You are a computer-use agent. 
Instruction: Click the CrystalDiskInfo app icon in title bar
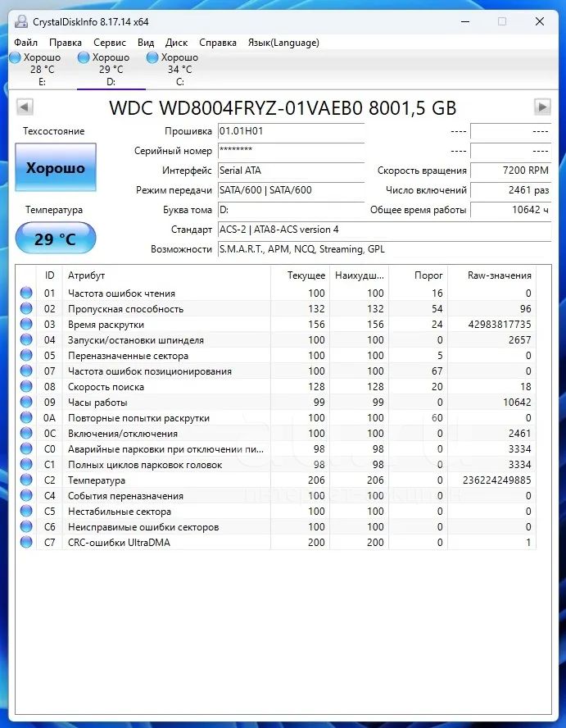pos(20,22)
